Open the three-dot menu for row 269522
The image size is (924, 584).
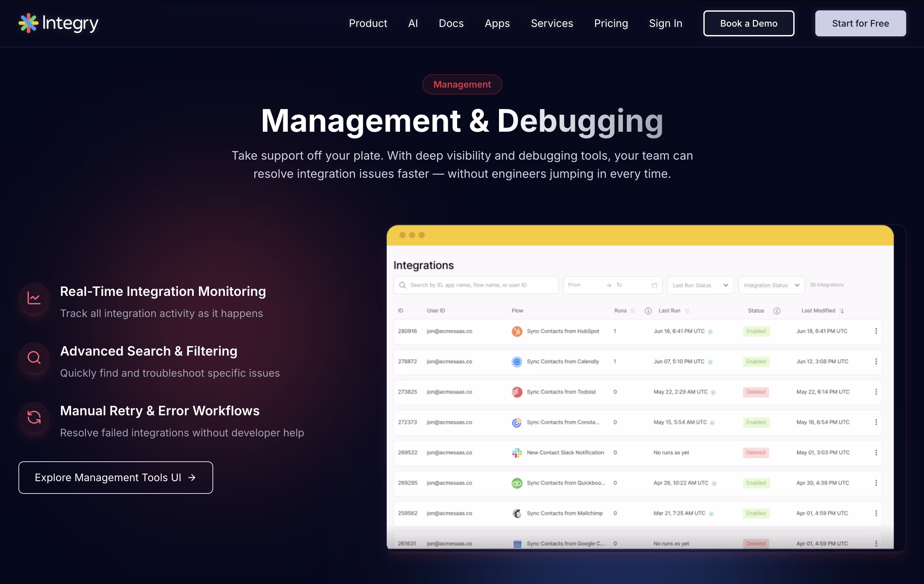pos(876,452)
